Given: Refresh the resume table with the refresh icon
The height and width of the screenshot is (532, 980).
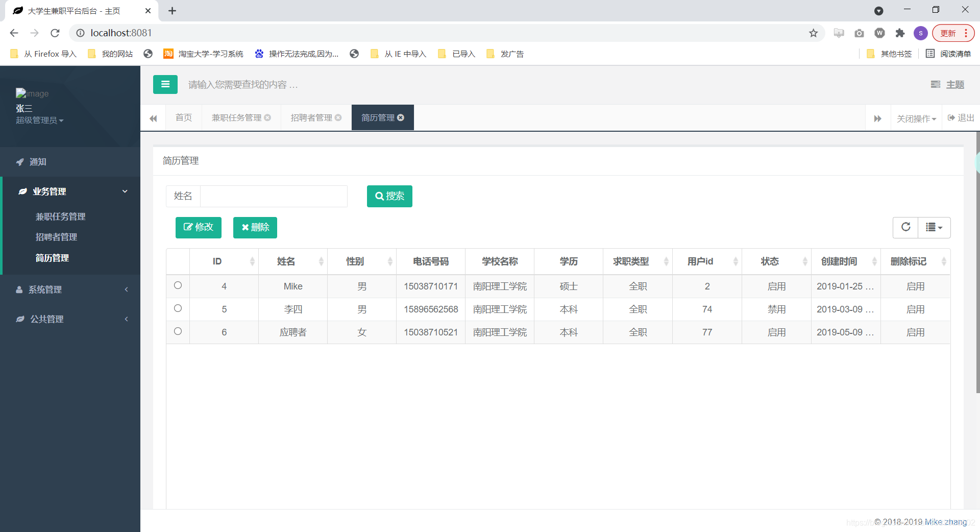Looking at the screenshot, I should tap(905, 227).
